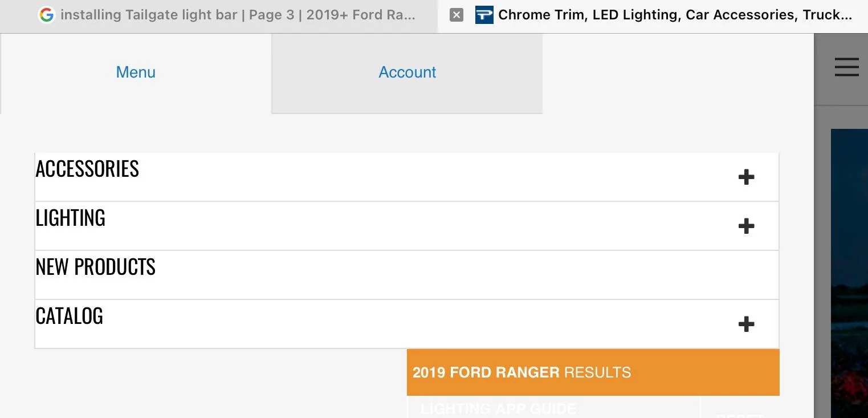Click the dimmed overlay beside the menu panel
The height and width of the screenshot is (418, 868).
tap(822, 262)
